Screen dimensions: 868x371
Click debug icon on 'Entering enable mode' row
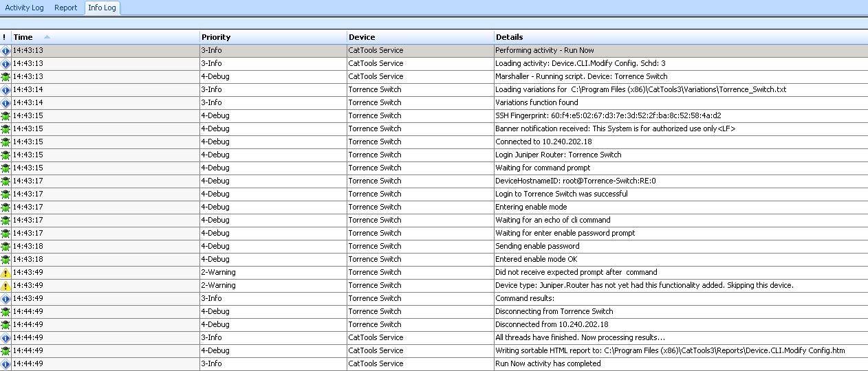(6, 207)
